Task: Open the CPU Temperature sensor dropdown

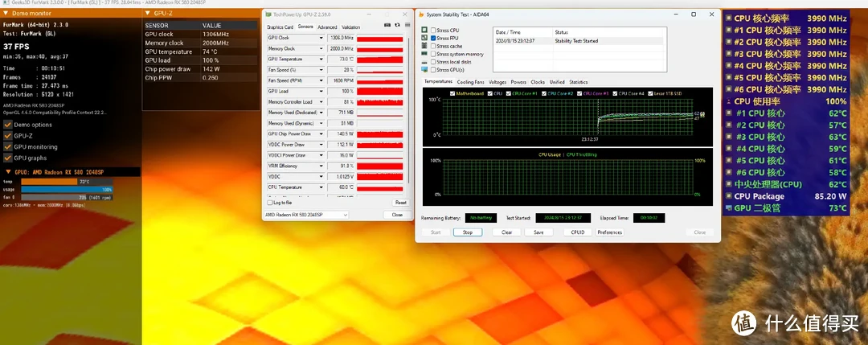Action: coord(321,187)
